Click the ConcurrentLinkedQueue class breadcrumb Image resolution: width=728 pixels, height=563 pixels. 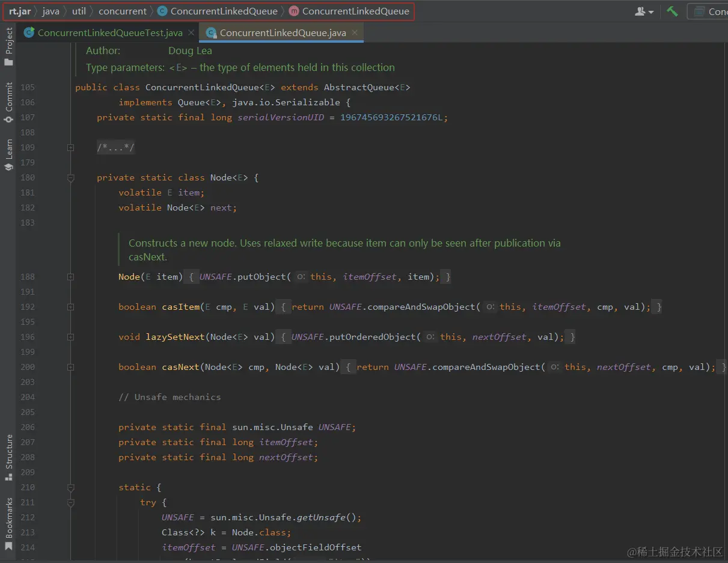[224, 11]
